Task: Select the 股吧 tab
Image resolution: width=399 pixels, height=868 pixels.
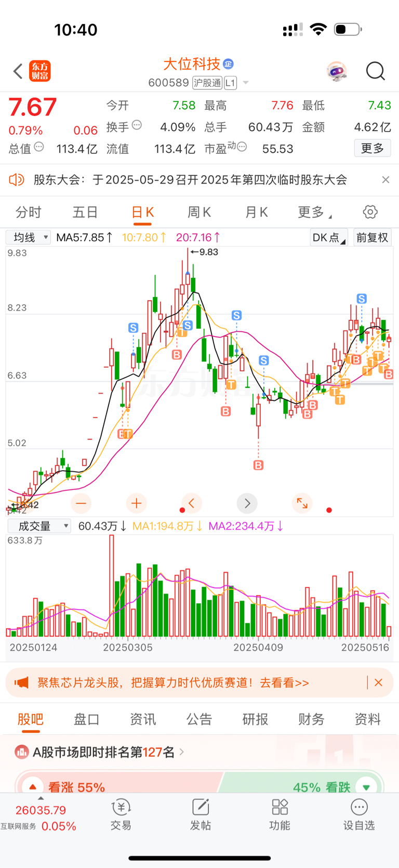Action: tap(31, 719)
